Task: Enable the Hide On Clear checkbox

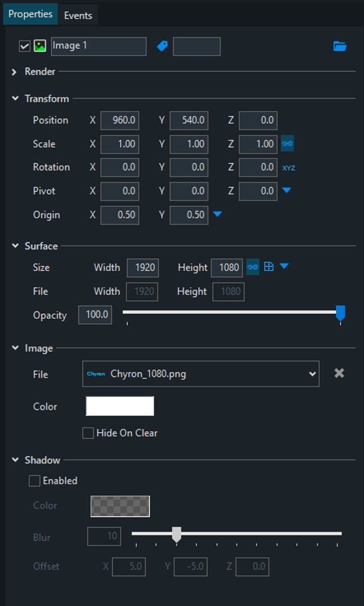Action: [88, 433]
